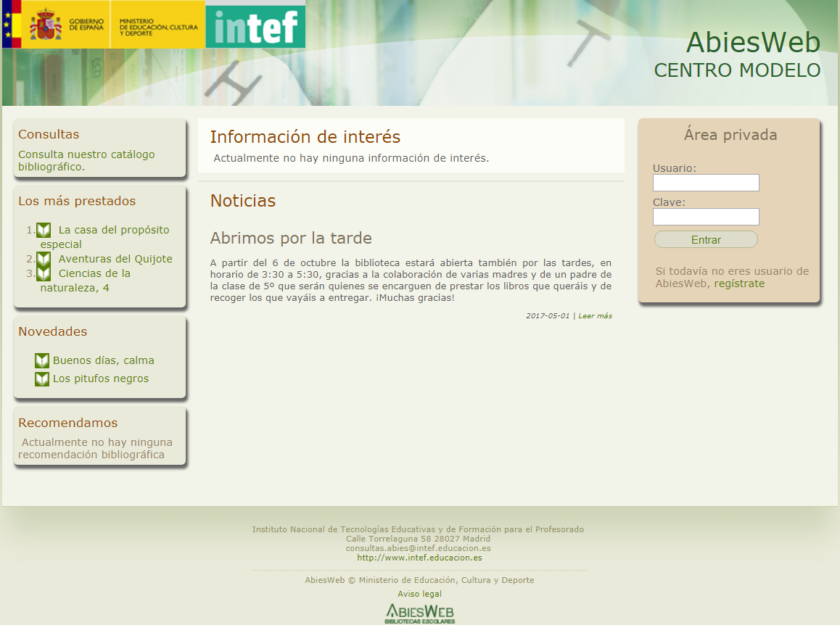Click inside the Clave password field
Viewport: 840px width, 625px height.
click(x=705, y=216)
